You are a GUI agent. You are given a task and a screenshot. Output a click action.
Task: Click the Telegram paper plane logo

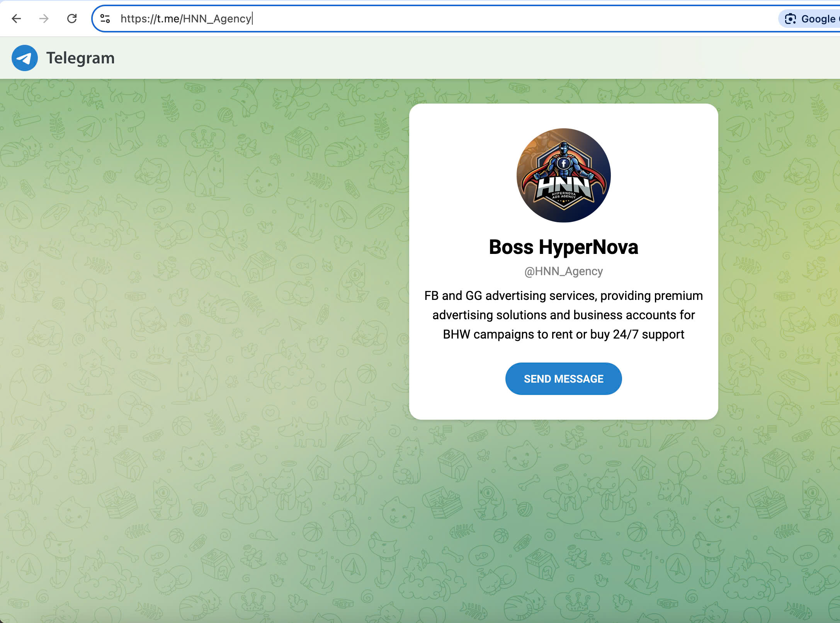coord(25,58)
